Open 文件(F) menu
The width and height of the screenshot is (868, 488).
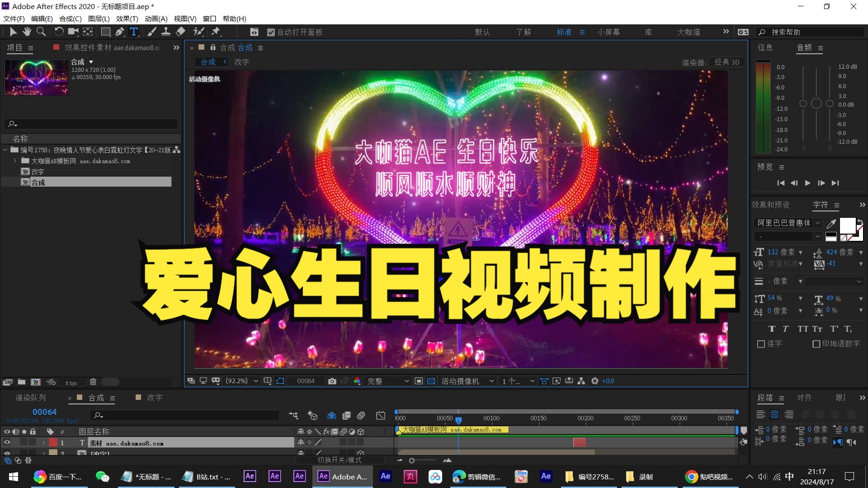click(x=14, y=19)
